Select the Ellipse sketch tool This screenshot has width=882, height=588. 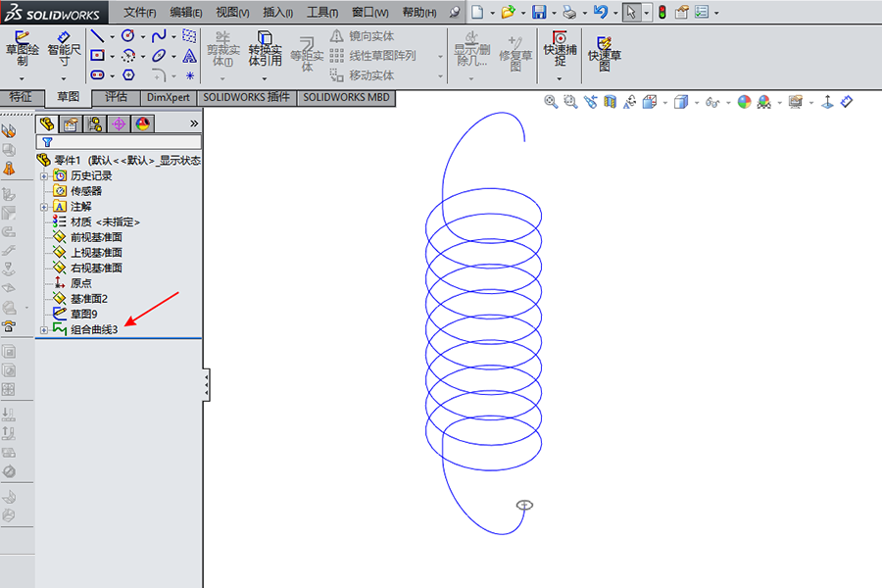pyautogui.click(x=159, y=56)
